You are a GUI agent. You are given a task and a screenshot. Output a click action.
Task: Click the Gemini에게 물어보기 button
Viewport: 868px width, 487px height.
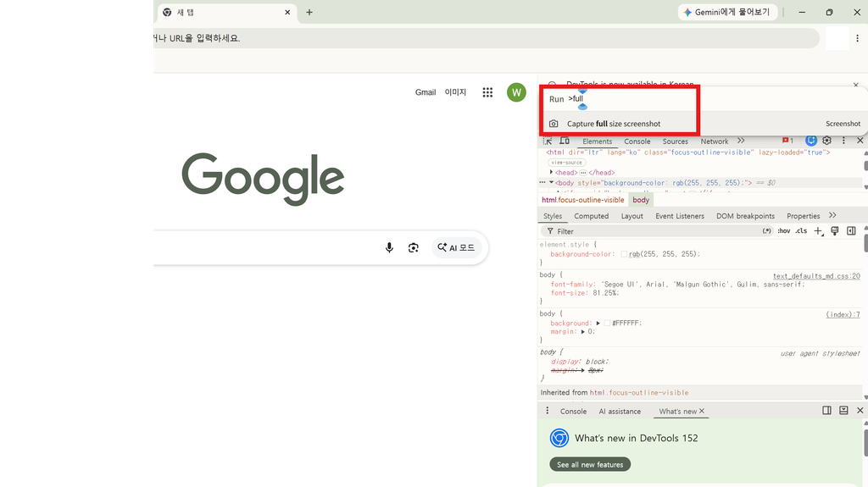point(727,12)
